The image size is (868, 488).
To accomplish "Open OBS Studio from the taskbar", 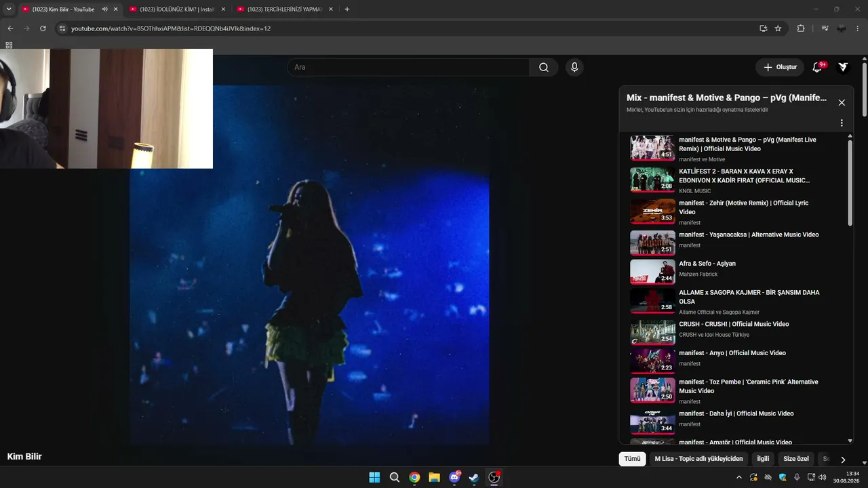I will [494, 477].
